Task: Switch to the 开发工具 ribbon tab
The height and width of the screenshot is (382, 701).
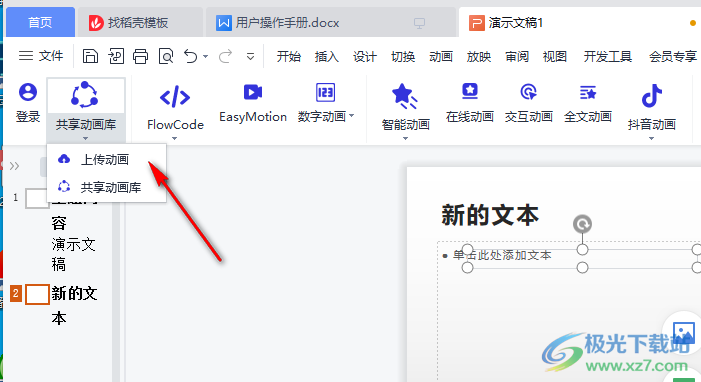Action: click(608, 56)
